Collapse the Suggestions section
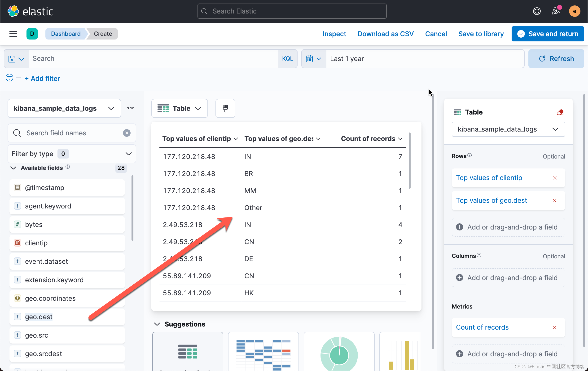 pos(157,324)
